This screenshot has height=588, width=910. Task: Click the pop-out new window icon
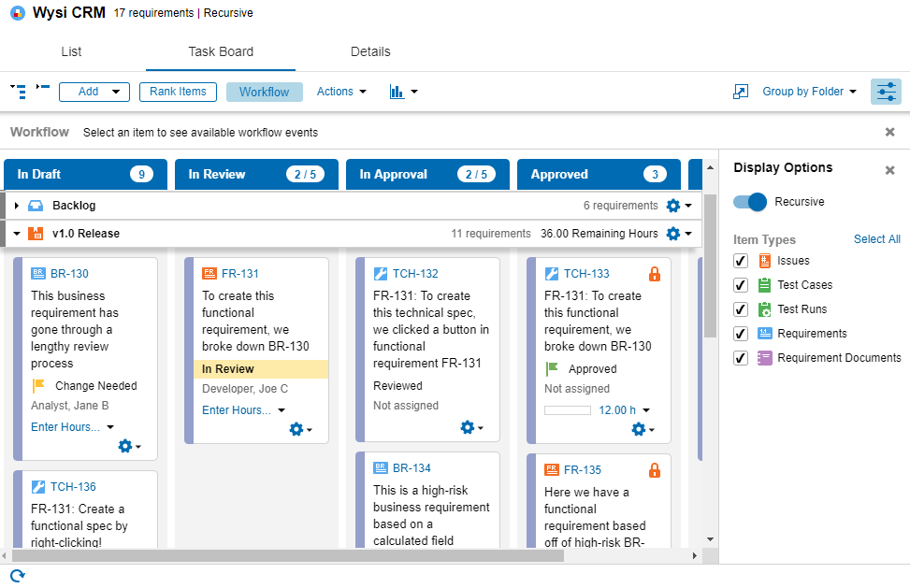coord(741,92)
